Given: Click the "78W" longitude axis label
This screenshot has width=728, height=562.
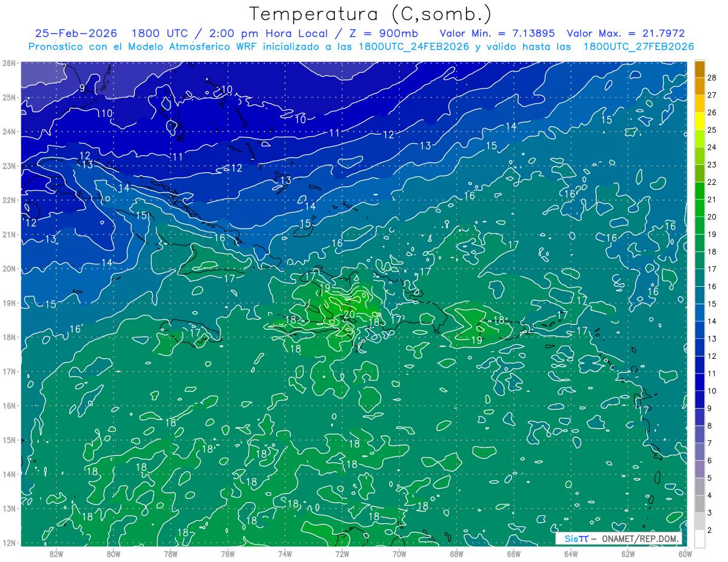Looking at the screenshot, I should 170,554.
